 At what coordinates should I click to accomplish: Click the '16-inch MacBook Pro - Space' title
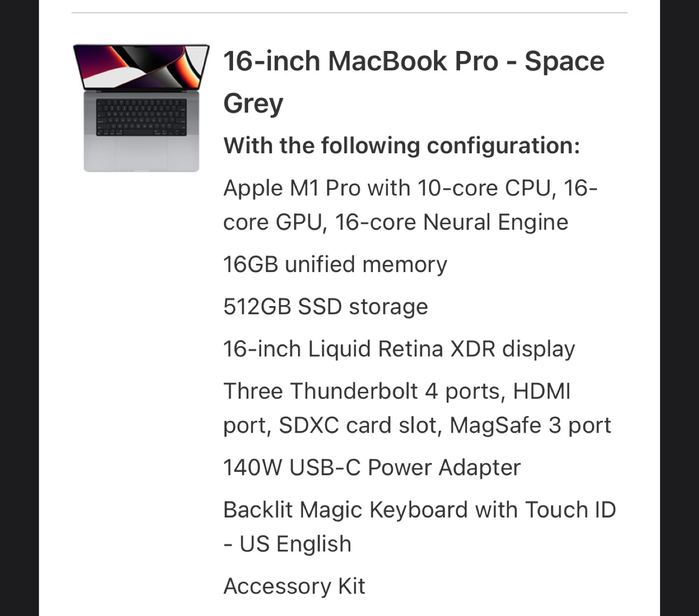414,62
